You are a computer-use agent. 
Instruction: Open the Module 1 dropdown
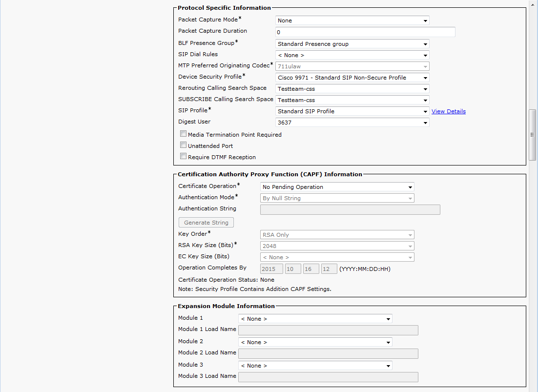315,319
